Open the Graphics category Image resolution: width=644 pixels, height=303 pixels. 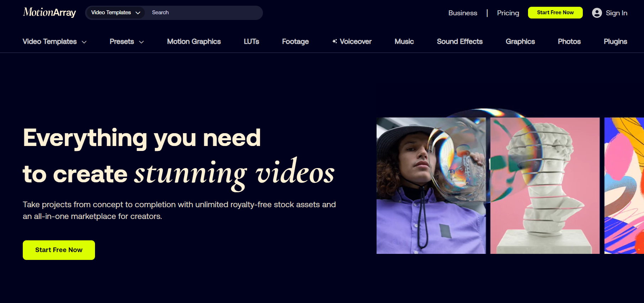[520, 42]
